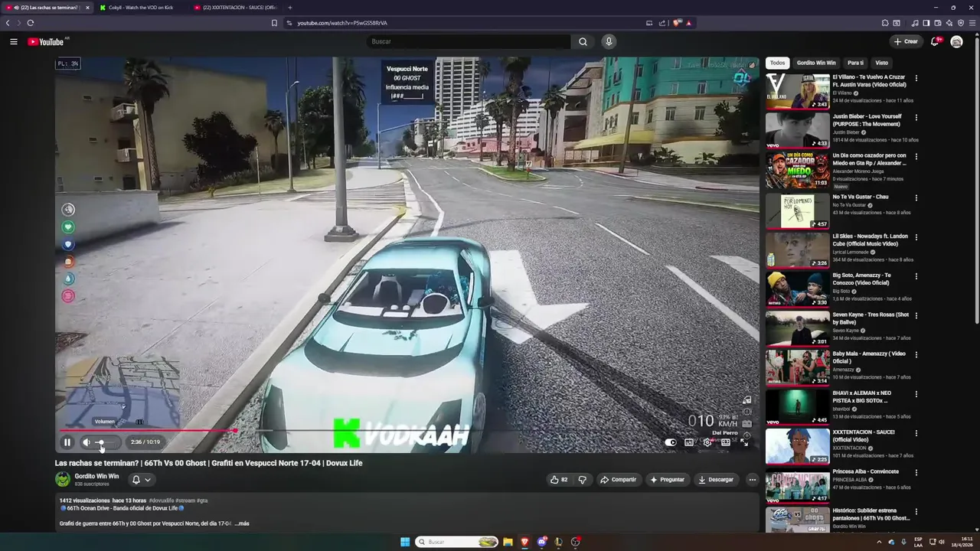Open the Gordito Win Win channel link

point(96,476)
